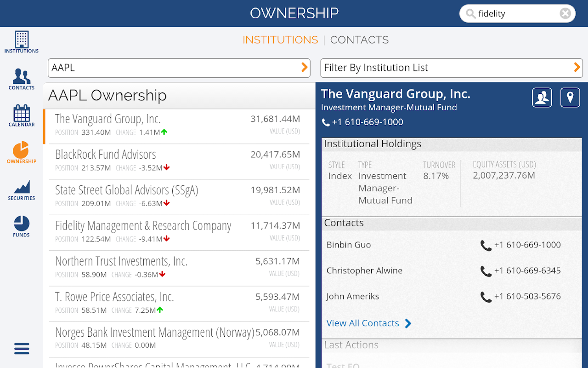
Task: Click phone icon next to Christopher Alwine
Action: point(486,271)
